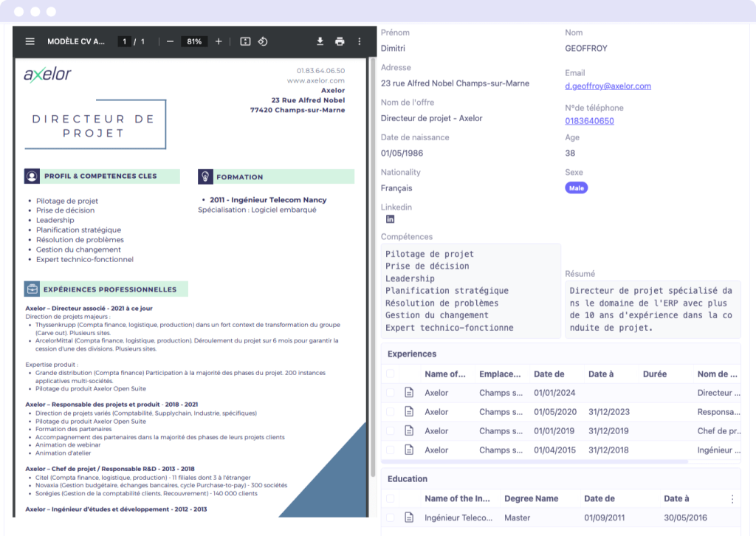
Task: Click the Male gender badge
Action: (576, 188)
